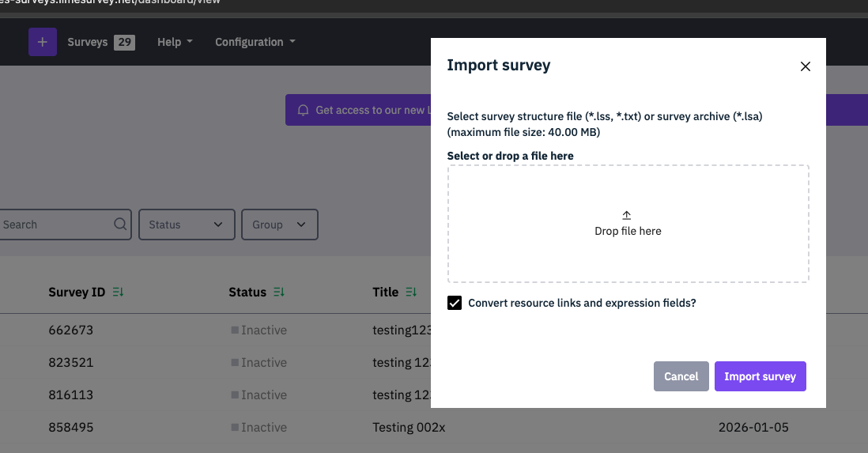868x453 pixels.
Task: Close the Import survey dialog with X
Action: click(806, 66)
